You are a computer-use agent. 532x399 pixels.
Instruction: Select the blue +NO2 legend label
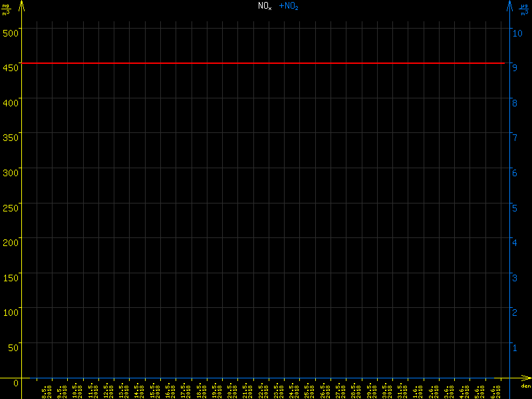tap(288, 6)
